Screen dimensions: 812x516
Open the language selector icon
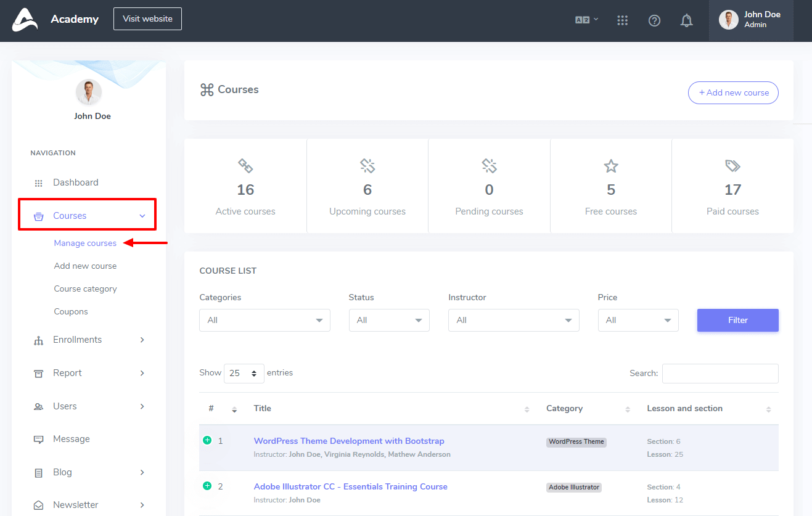586,20
